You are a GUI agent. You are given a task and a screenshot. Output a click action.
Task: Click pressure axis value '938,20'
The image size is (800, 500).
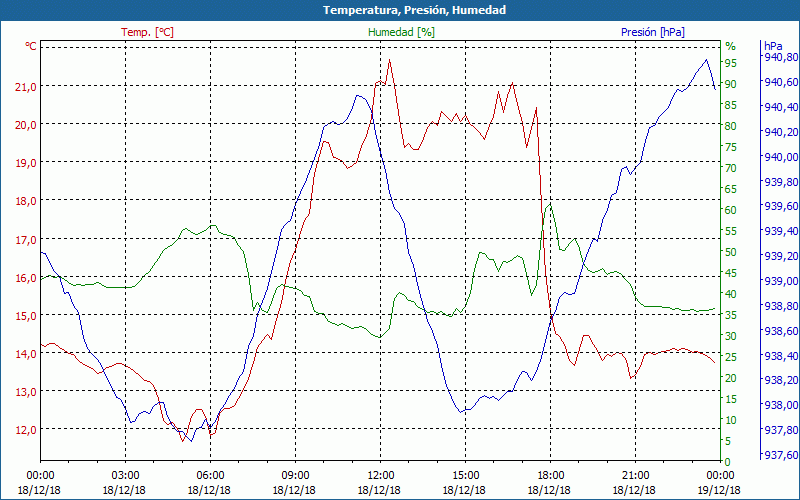782,380
